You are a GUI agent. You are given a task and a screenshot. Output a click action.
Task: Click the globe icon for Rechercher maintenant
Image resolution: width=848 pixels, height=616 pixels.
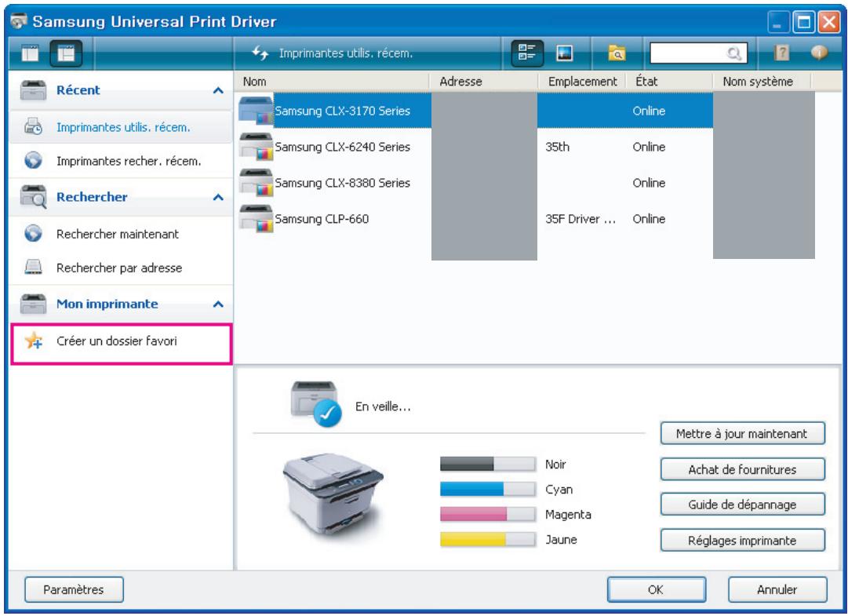[x=33, y=233]
